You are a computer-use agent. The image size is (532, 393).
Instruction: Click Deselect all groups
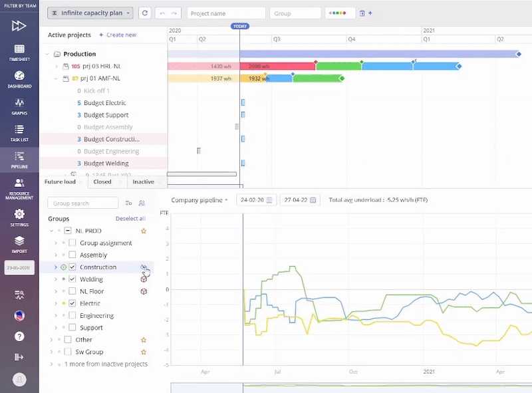(130, 219)
